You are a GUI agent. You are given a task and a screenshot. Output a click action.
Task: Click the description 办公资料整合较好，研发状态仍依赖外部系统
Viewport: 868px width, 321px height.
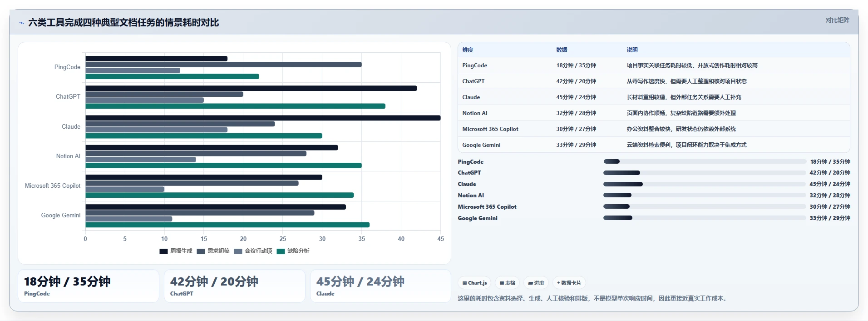(x=681, y=129)
